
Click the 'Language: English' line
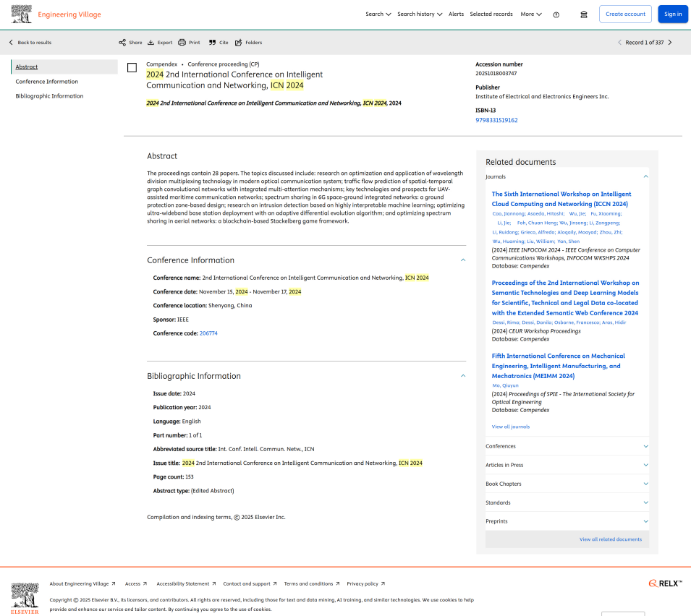point(177,422)
